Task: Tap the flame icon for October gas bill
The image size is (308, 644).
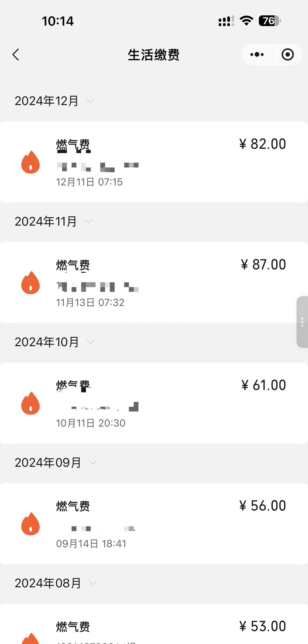Action: click(x=30, y=403)
